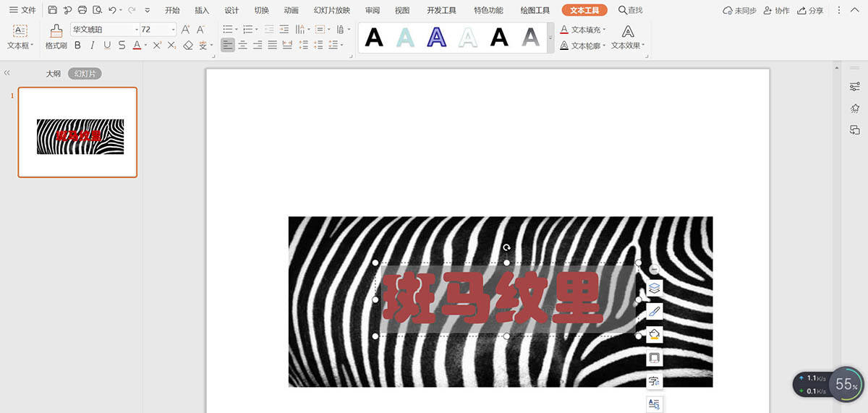Image resolution: width=868 pixels, height=413 pixels.
Task: Click the eraser icon to clear formatting
Action: tap(188, 46)
